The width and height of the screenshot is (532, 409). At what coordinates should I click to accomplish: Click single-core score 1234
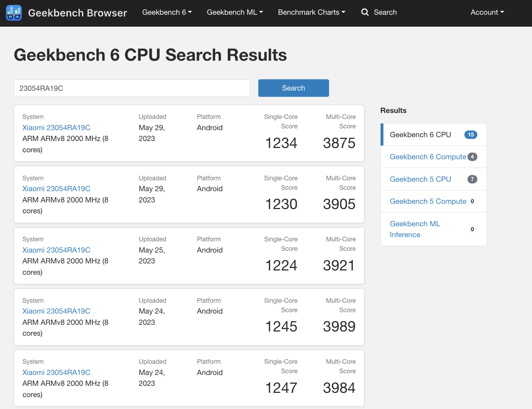click(281, 143)
